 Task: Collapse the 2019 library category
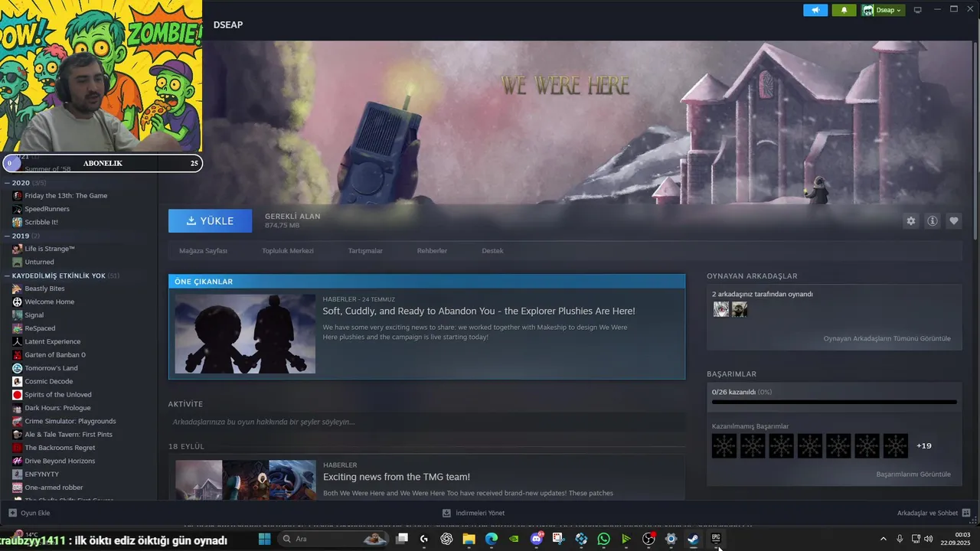tap(7, 236)
